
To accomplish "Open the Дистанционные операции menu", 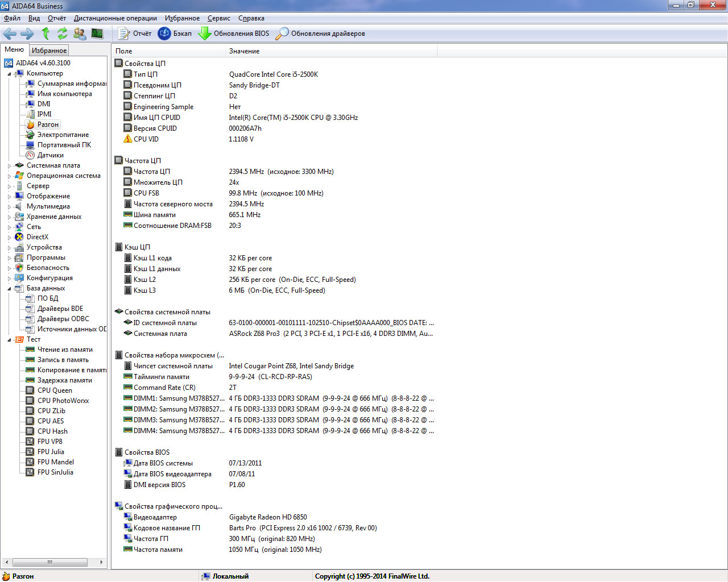I will pos(115,18).
